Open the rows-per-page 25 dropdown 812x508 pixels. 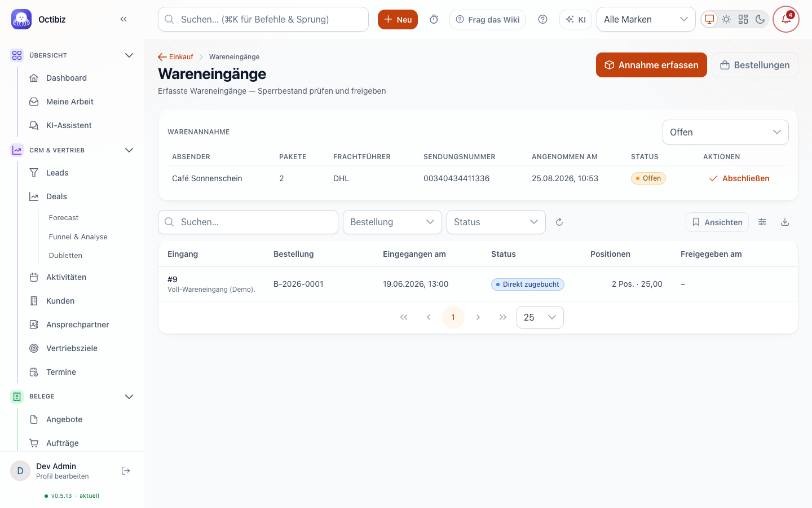540,317
